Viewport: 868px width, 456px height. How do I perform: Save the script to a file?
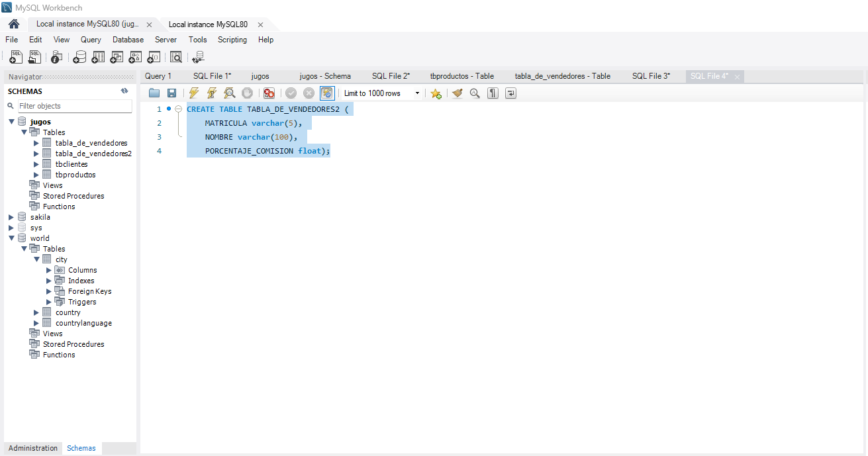pos(171,93)
